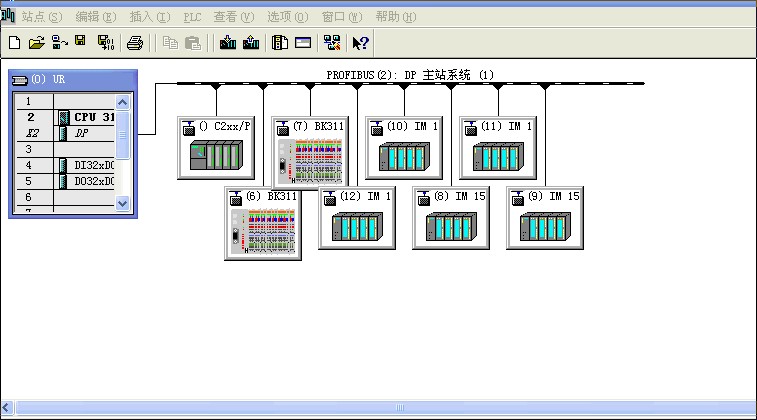Select the CPU row in slot 2
Screen dimensions: 757x420
pyautogui.click(x=85, y=117)
